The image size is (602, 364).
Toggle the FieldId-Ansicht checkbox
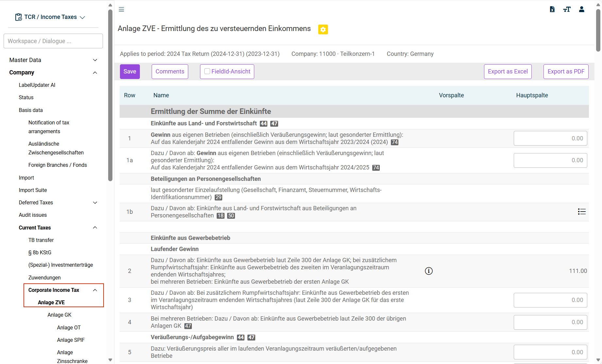(x=207, y=71)
